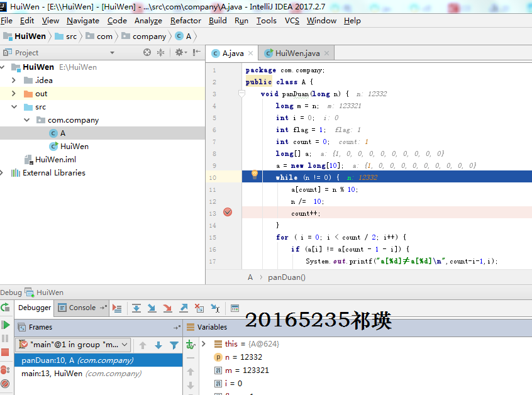Screen dimensions: 532x395
Task: Collapse the com.company package
Action: tap(27, 120)
